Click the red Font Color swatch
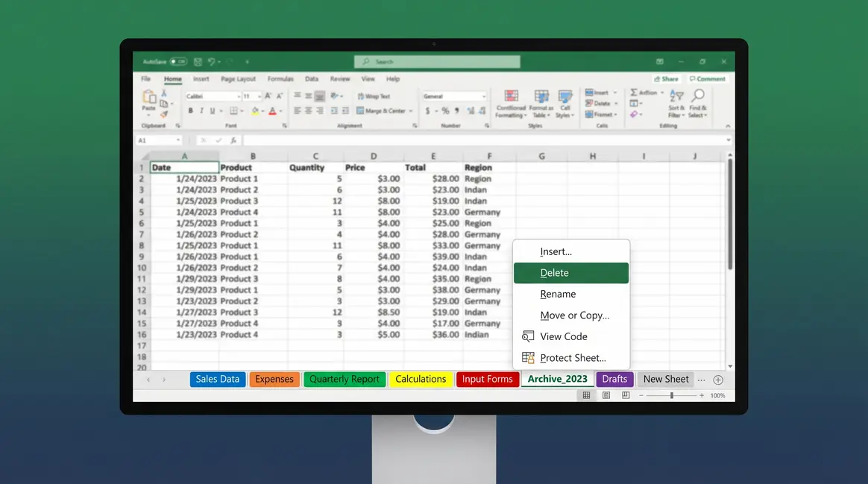The height and width of the screenshot is (484, 868). coord(272,111)
